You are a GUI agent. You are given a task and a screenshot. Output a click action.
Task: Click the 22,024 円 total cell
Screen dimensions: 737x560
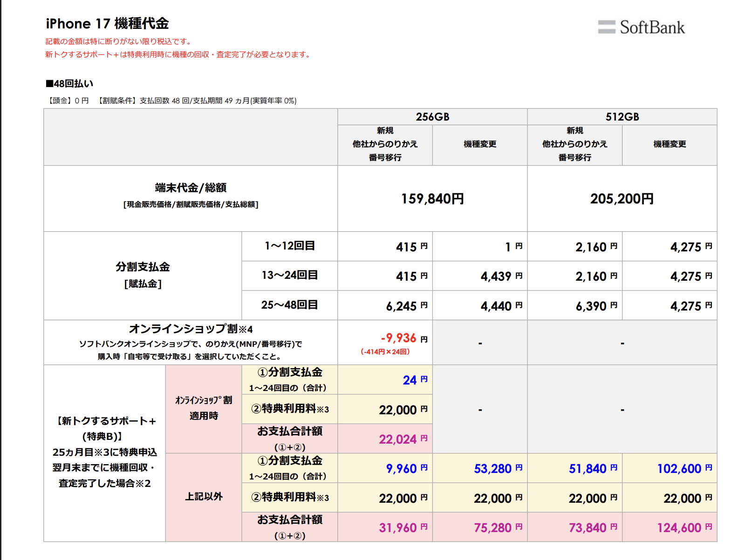(385, 439)
